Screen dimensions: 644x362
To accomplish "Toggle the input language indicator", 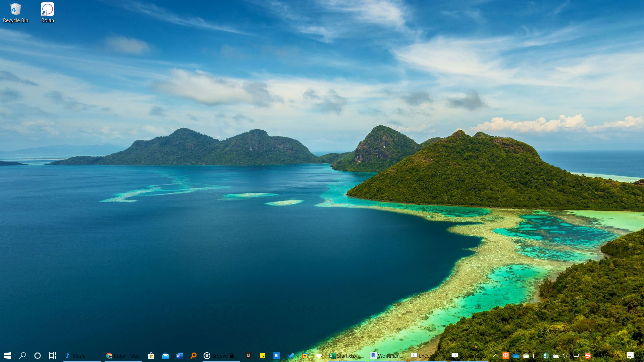I will click(x=576, y=356).
